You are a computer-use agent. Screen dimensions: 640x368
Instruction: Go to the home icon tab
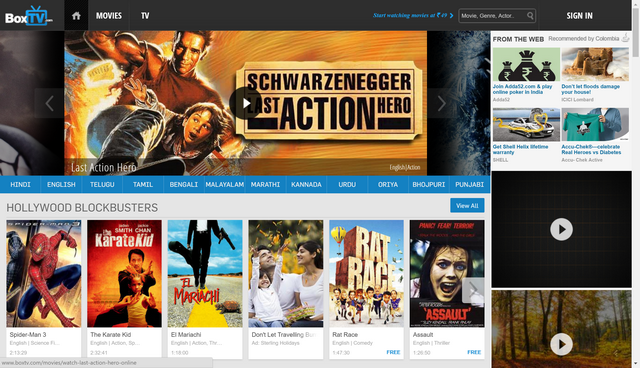pos(76,16)
